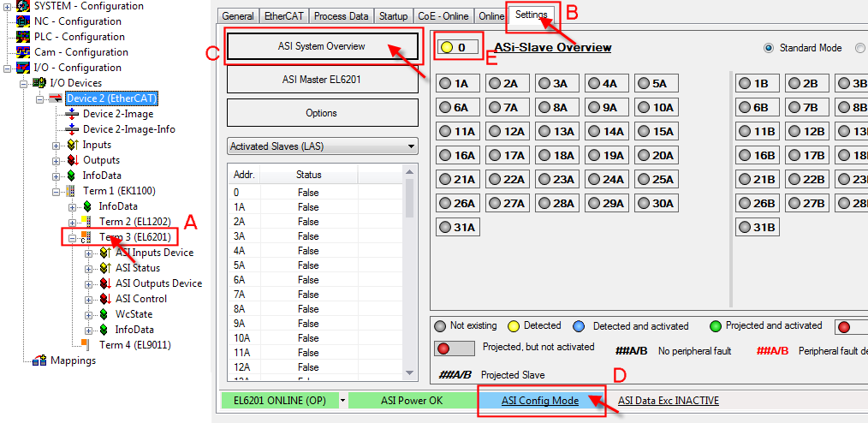Click the NC - Configuration icon

(23, 21)
